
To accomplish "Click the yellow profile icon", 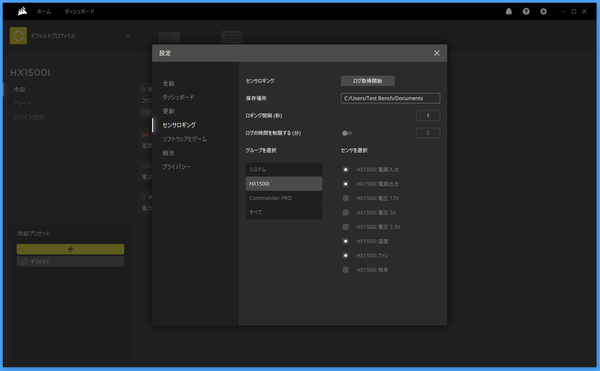I will pyautogui.click(x=18, y=36).
